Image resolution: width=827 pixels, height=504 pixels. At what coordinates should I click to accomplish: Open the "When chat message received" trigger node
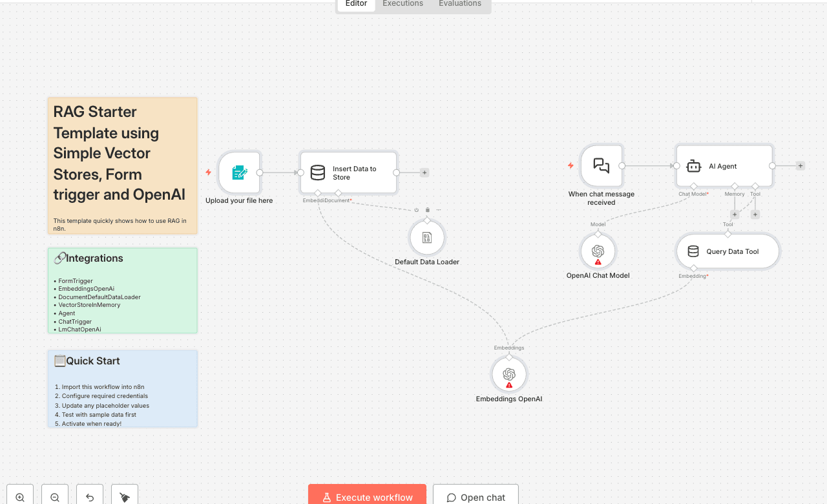(601, 166)
